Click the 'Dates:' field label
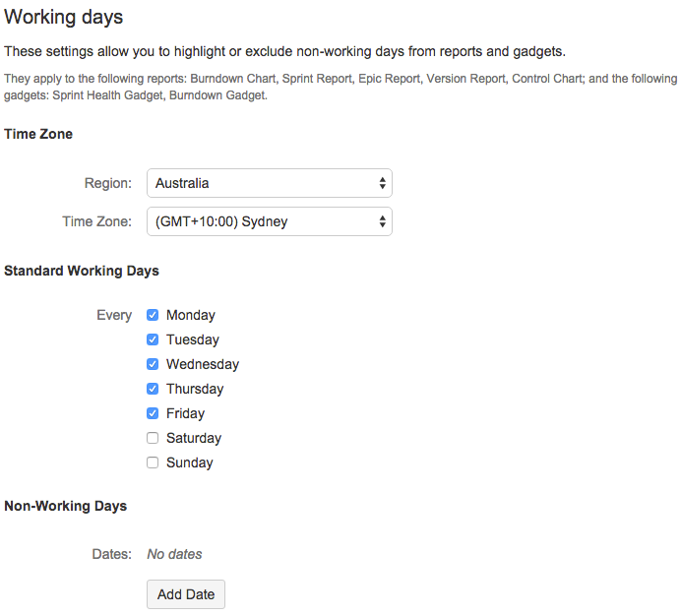 click(x=111, y=554)
